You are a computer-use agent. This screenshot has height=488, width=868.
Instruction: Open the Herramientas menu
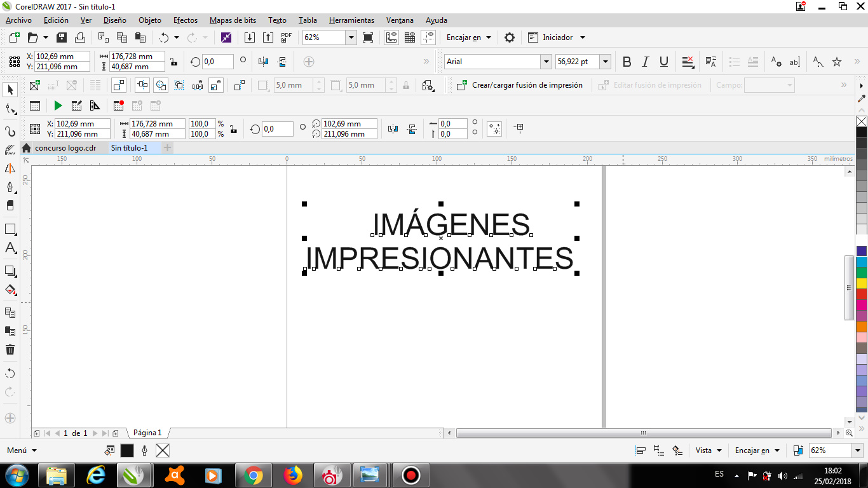(x=351, y=20)
